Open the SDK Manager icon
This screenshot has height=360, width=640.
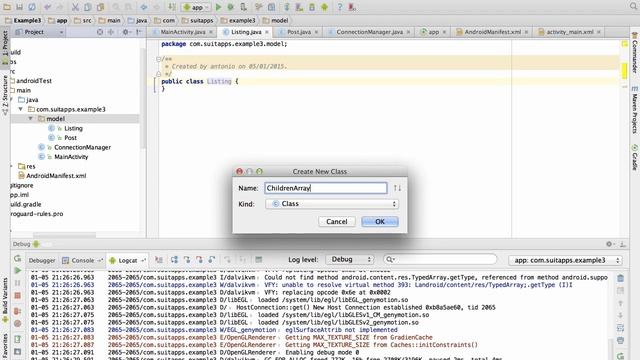[312, 7]
